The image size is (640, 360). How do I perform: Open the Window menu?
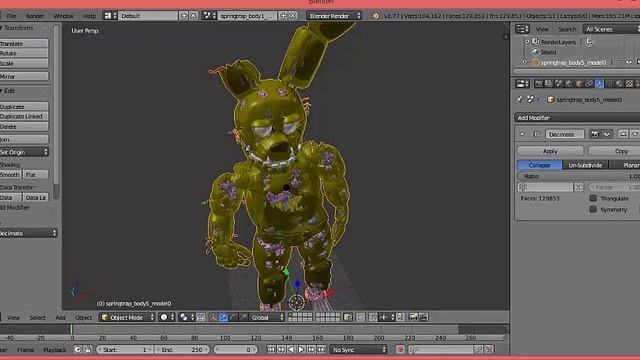[x=64, y=16]
